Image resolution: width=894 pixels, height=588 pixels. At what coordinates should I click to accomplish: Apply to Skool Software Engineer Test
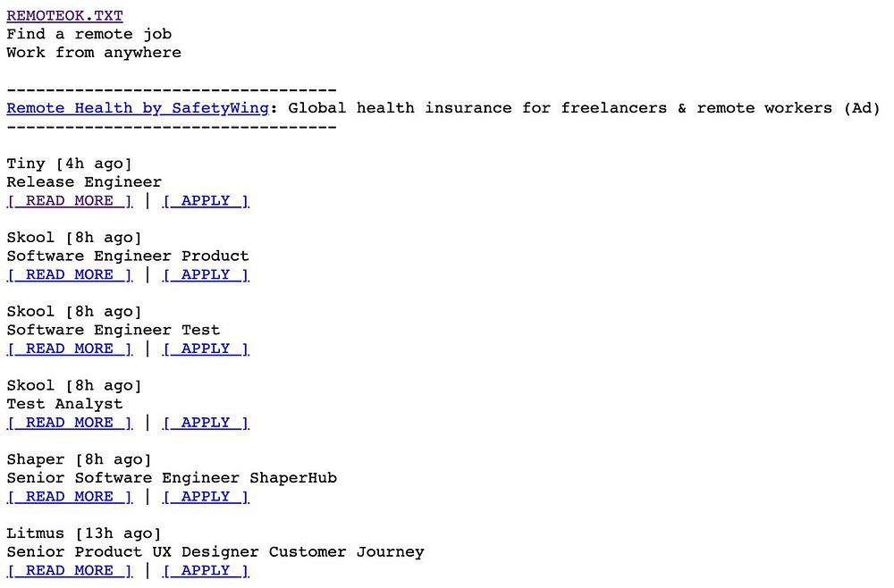[206, 349]
